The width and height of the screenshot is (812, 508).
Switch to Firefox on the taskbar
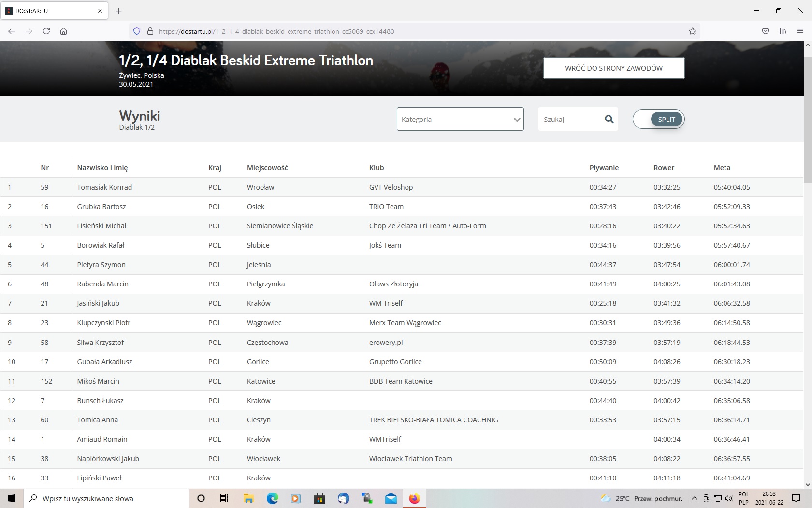tap(415, 498)
